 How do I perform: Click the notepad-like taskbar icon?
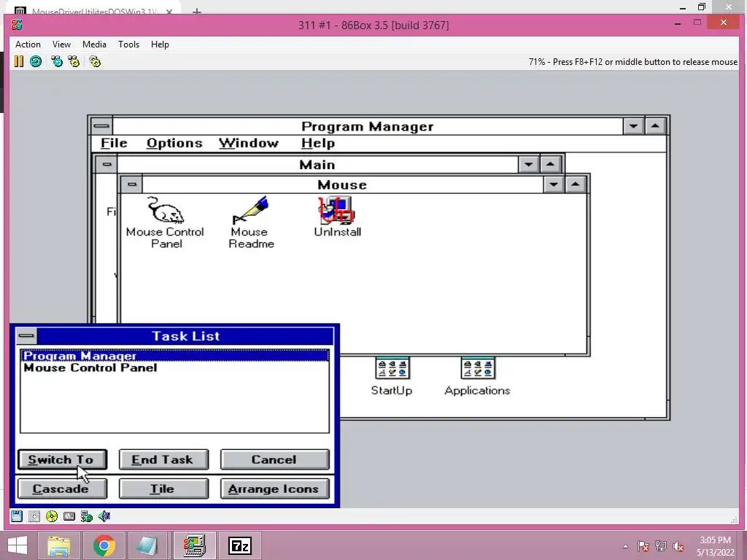coord(148,545)
